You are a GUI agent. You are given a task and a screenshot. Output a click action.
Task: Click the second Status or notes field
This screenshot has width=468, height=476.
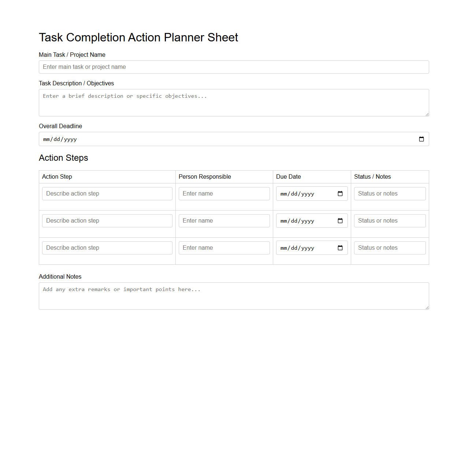pos(389,220)
